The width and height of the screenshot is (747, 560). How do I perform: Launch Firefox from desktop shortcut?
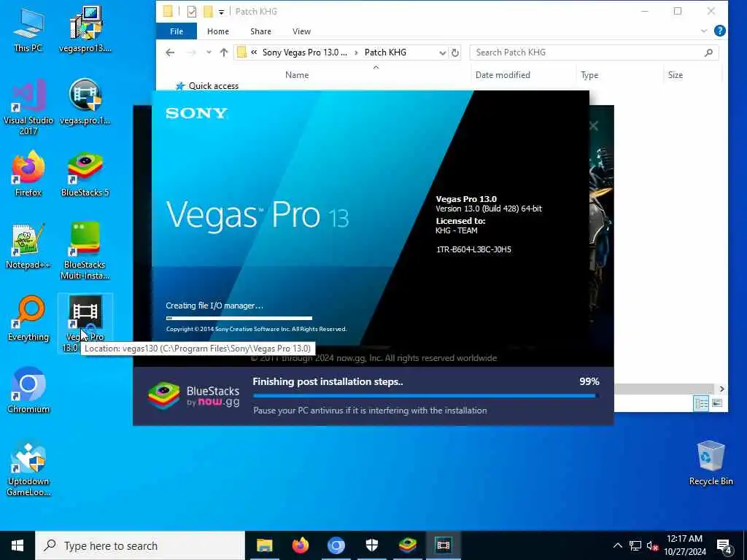(x=28, y=174)
